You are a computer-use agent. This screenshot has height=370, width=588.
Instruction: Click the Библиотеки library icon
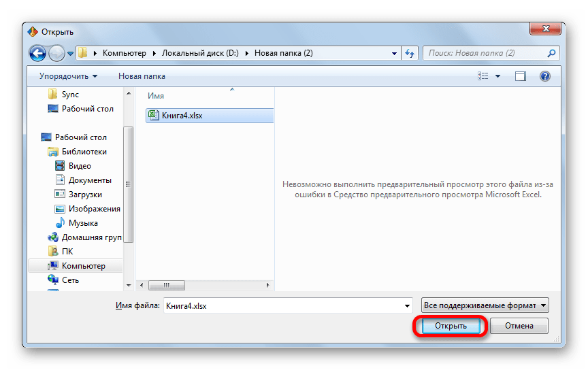point(53,152)
